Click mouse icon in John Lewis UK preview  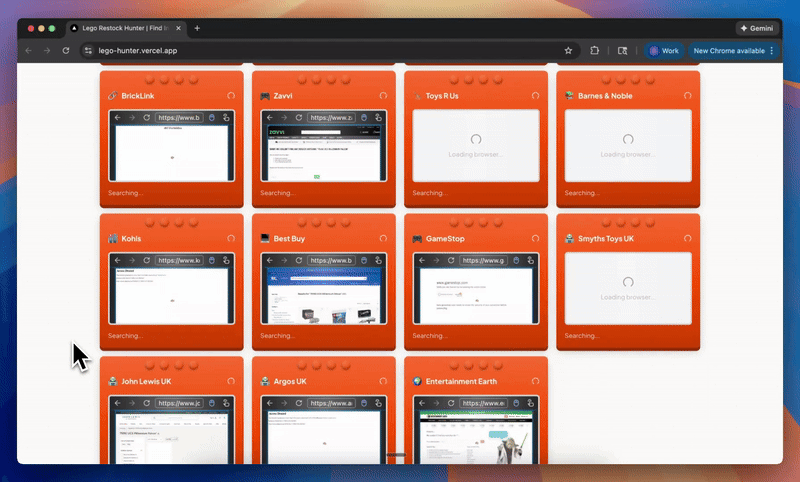[212, 403]
